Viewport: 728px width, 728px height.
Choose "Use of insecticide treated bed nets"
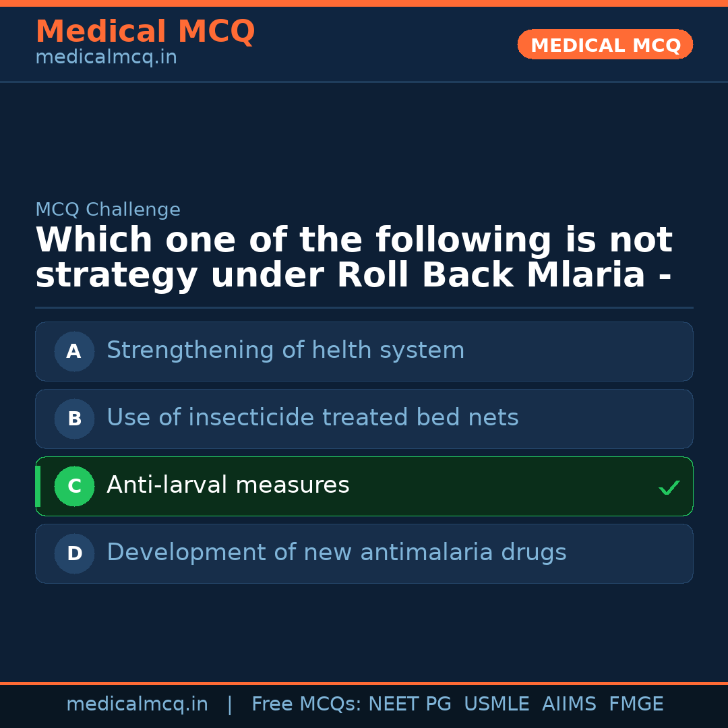312,418
